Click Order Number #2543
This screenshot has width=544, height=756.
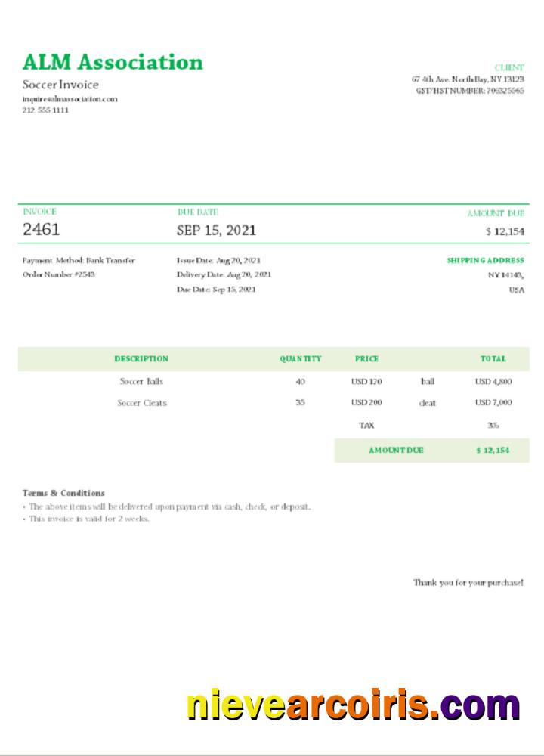(59, 274)
